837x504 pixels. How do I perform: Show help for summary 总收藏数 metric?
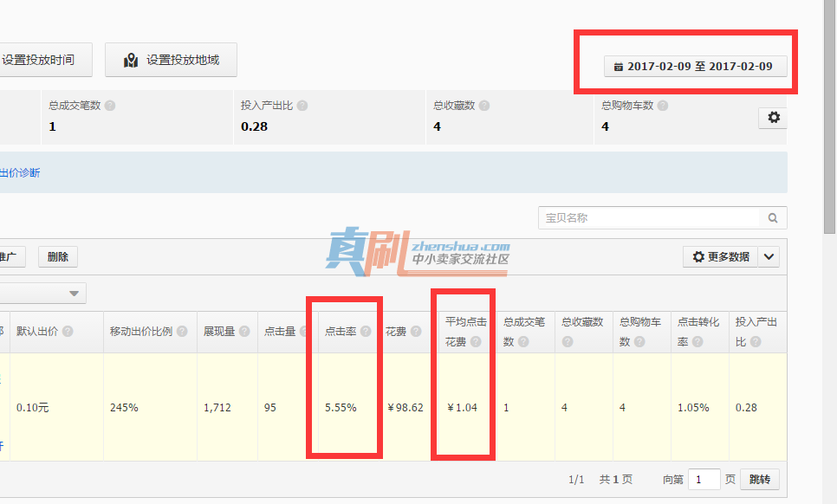coord(484,106)
